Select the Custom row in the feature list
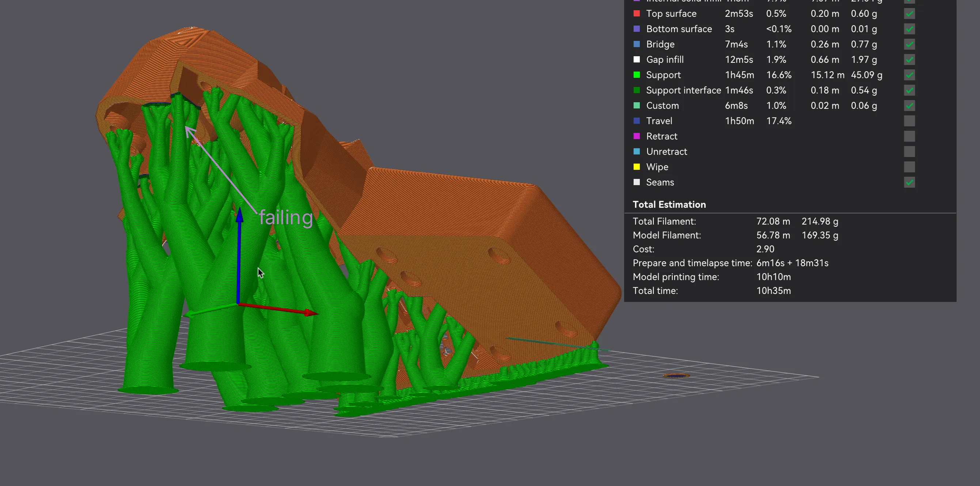This screenshot has height=486, width=980. pos(663,105)
